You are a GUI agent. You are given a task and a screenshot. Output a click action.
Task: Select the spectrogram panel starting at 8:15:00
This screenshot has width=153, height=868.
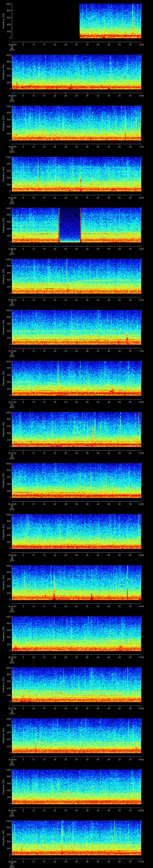coord(76,582)
